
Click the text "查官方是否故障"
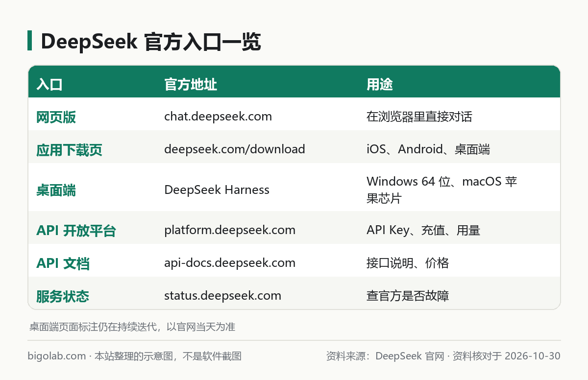pyautogui.click(x=408, y=296)
